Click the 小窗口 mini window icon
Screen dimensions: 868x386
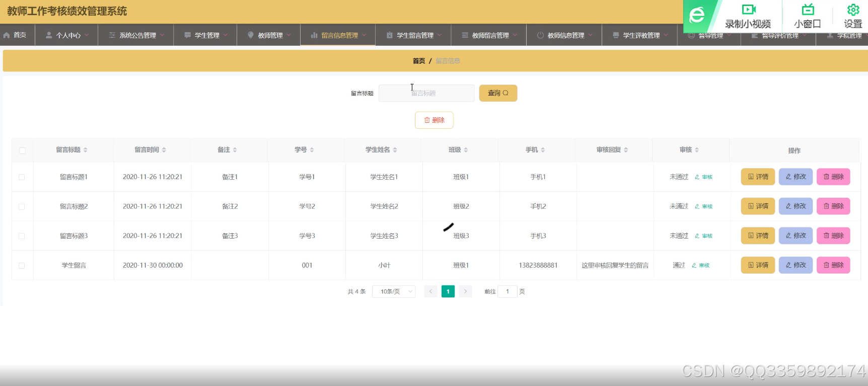tap(808, 9)
